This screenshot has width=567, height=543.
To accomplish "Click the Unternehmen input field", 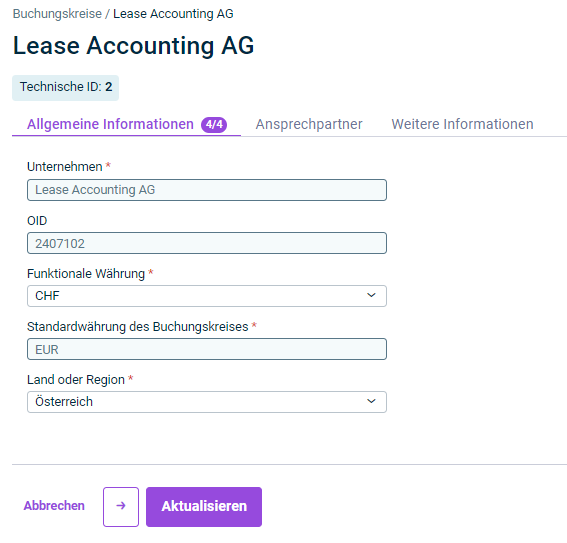I will coord(207,190).
